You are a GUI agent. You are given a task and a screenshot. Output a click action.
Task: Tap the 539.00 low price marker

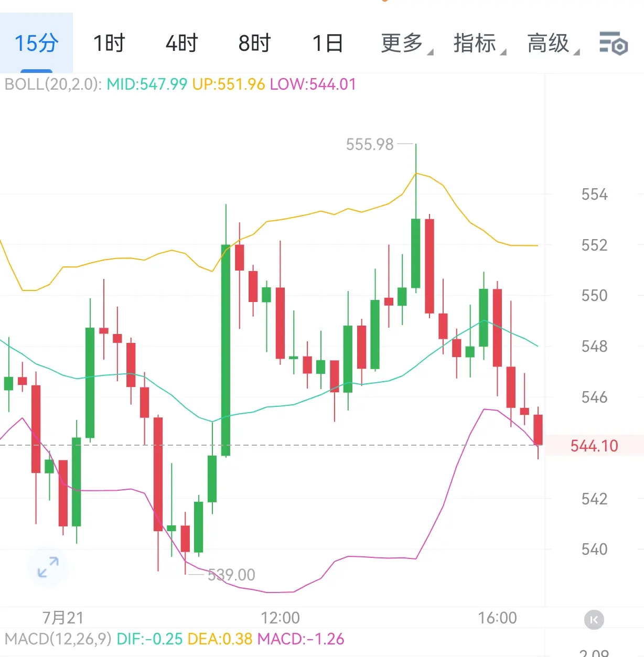point(231,575)
